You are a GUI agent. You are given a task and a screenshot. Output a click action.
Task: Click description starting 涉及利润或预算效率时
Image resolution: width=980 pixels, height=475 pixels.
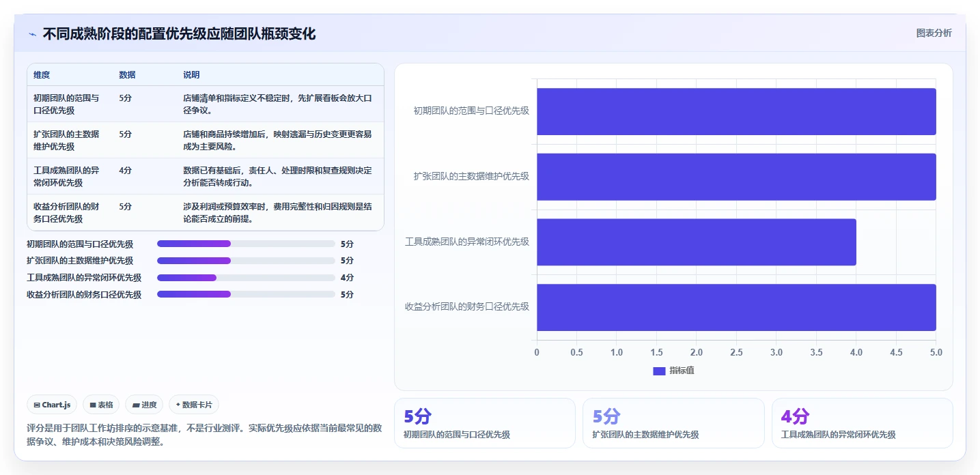(x=277, y=212)
